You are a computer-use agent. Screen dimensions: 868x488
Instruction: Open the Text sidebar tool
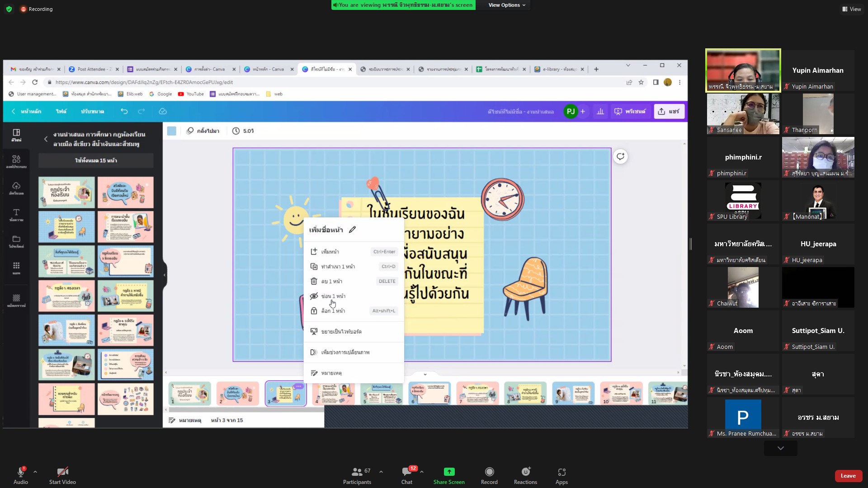(16, 215)
